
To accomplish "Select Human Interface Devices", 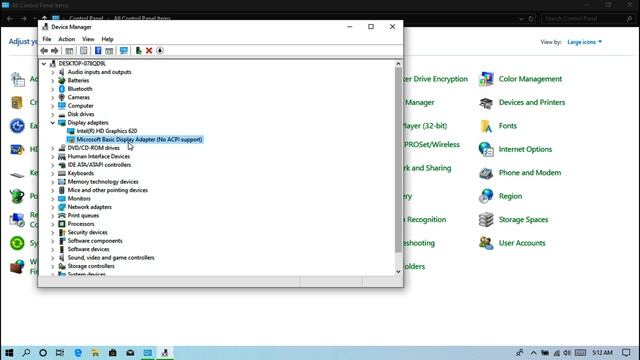I will [x=98, y=156].
